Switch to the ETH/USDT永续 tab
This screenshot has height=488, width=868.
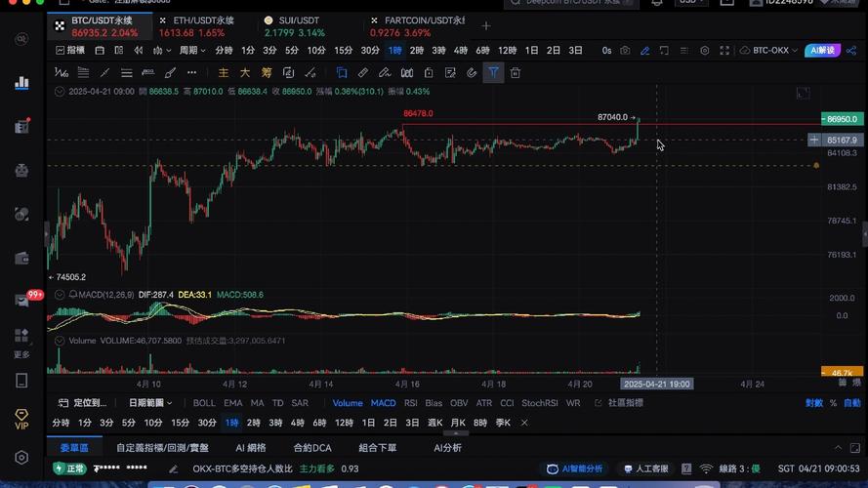click(x=195, y=20)
